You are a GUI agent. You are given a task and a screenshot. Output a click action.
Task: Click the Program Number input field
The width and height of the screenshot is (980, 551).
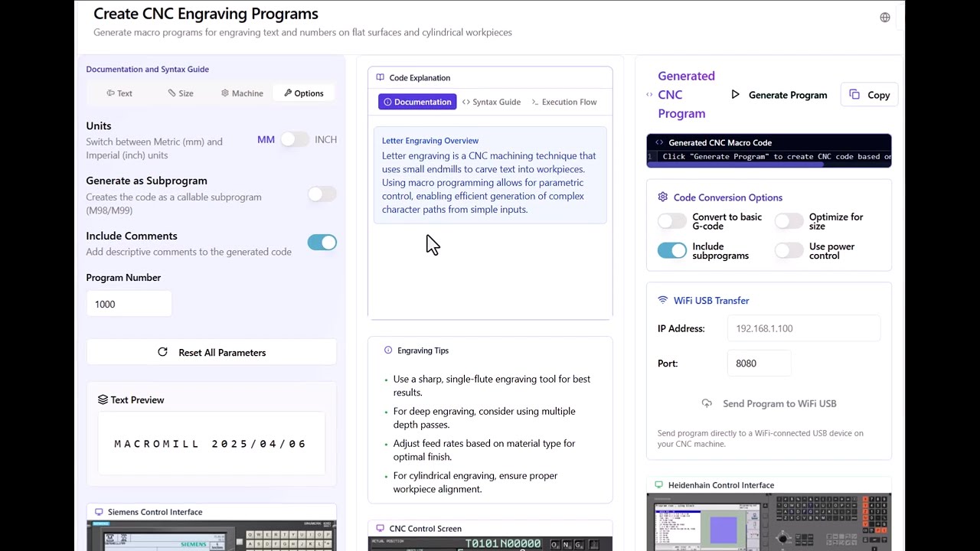tap(129, 305)
